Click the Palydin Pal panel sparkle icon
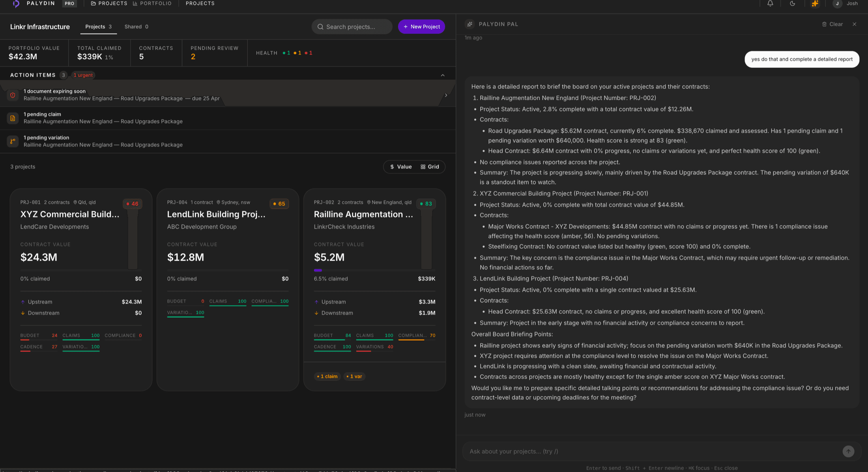This screenshot has width=868, height=472. 470,24
